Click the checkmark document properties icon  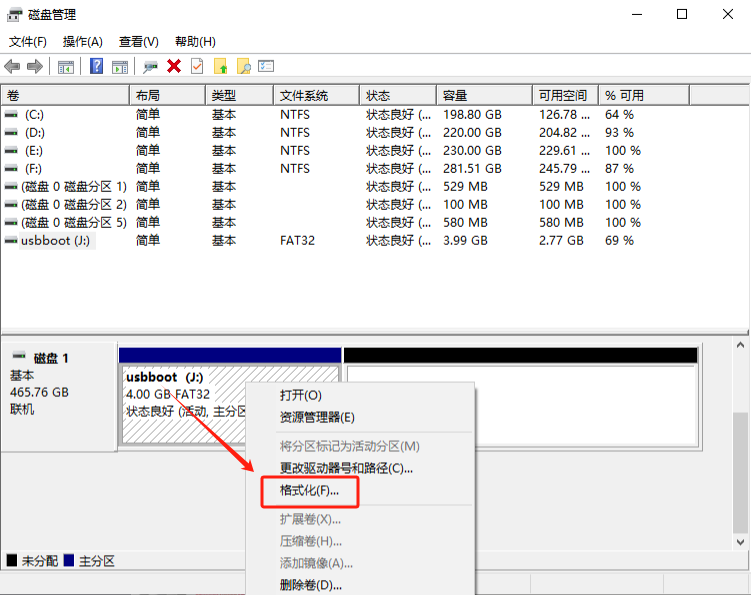[x=197, y=66]
